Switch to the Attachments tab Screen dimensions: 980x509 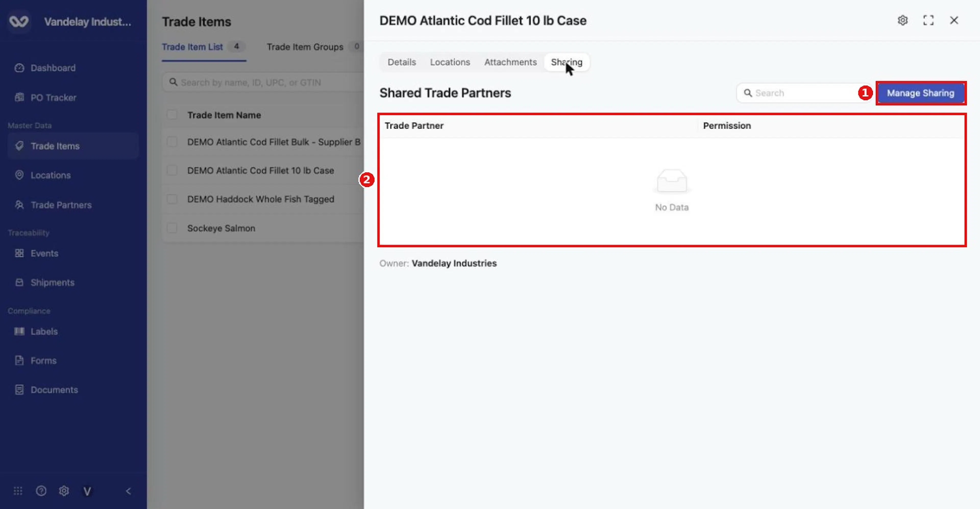tap(510, 62)
